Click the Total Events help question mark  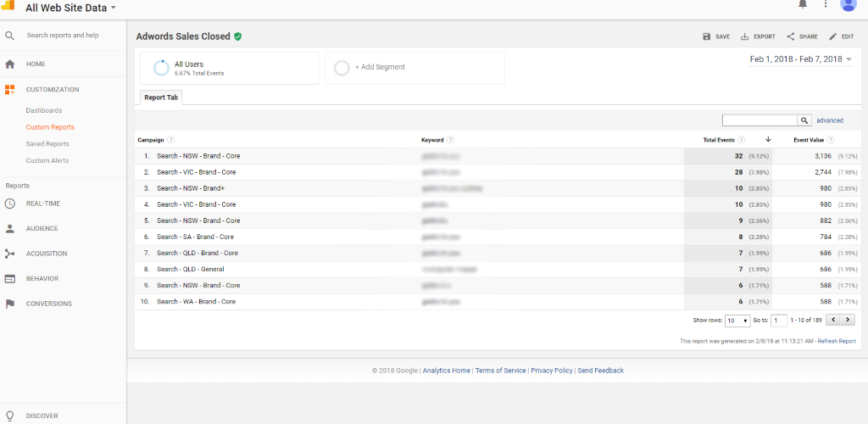pos(741,140)
